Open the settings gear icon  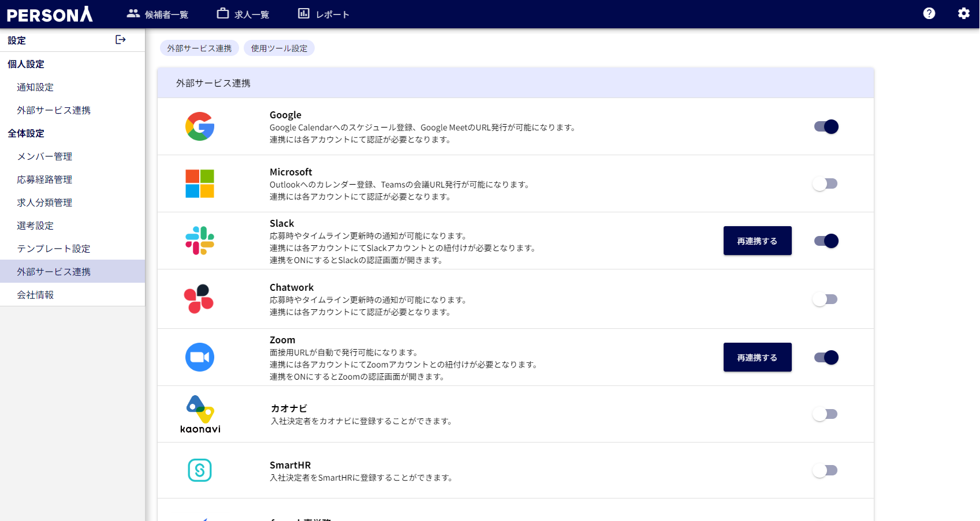click(964, 13)
